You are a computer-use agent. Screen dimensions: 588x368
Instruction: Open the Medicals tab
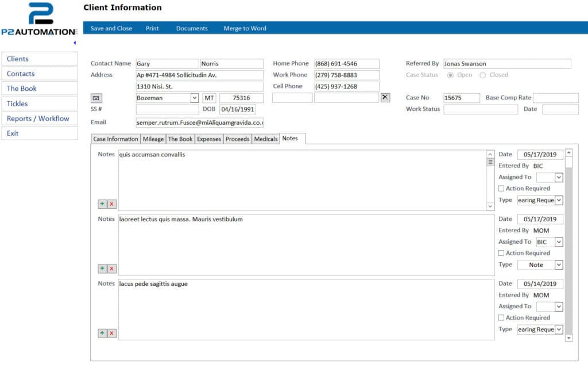[x=265, y=139]
